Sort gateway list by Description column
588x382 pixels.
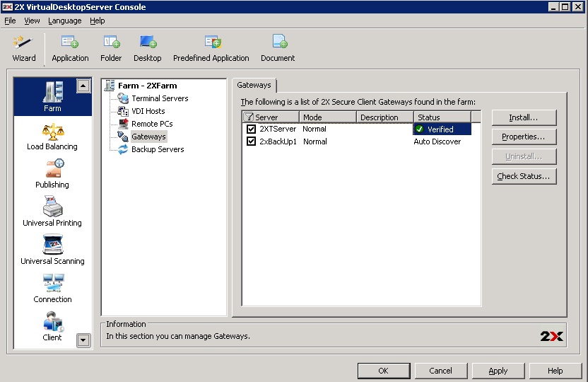384,117
